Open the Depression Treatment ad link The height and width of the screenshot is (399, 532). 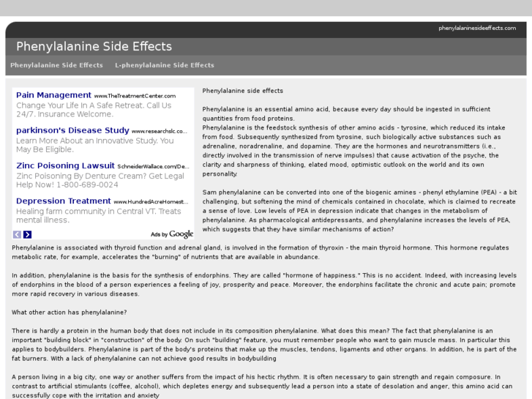(x=64, y=201)
